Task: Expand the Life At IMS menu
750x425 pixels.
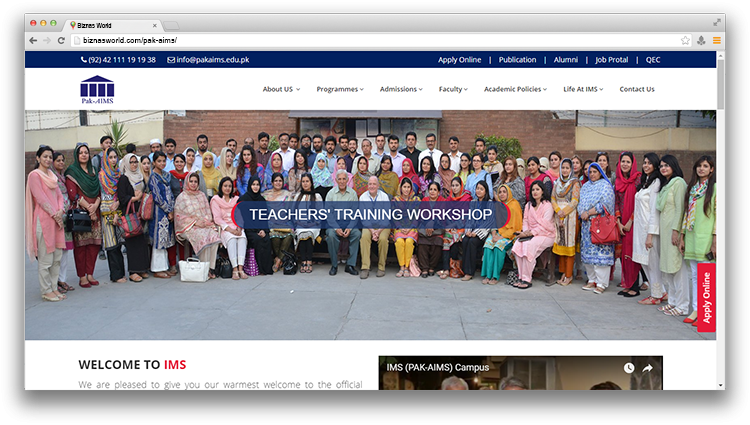Action: pyautogui.click(x=583, y=89)
